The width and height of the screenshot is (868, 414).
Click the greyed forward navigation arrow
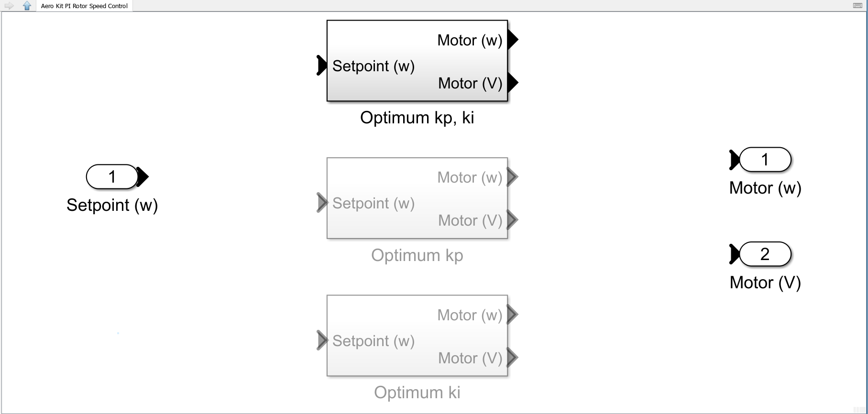click(9, 6)
